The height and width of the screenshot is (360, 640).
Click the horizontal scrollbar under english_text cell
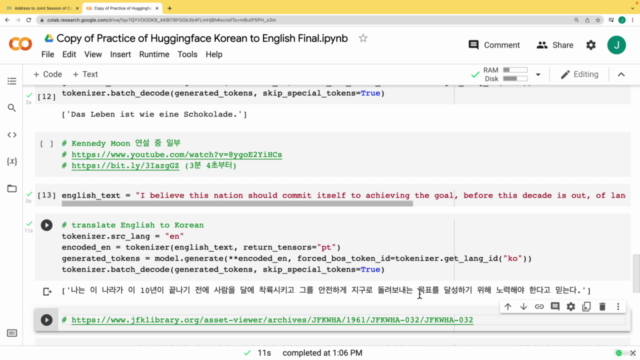237,203
